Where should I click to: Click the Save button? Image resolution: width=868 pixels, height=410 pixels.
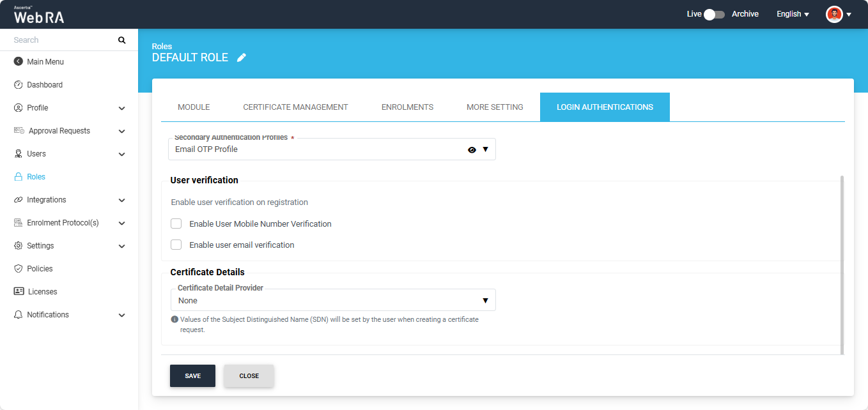point(192,376)
